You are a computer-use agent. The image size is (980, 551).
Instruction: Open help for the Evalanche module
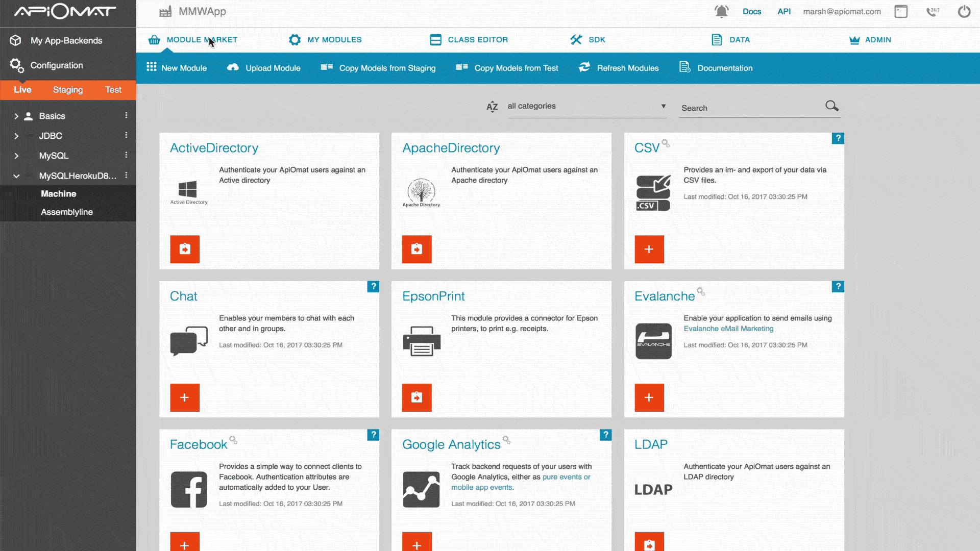click(838, 286)
